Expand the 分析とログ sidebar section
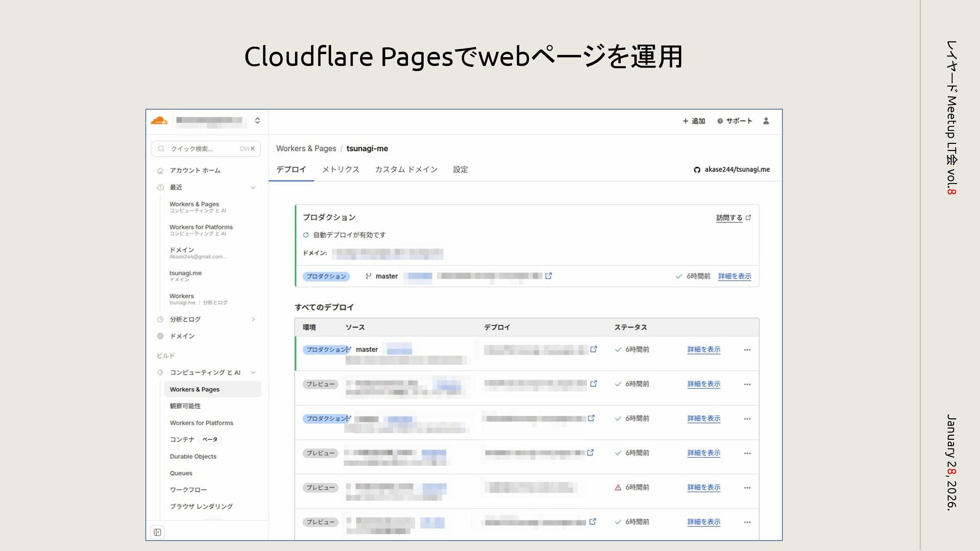Screen dimensions: 980x551 coord(253,319)
